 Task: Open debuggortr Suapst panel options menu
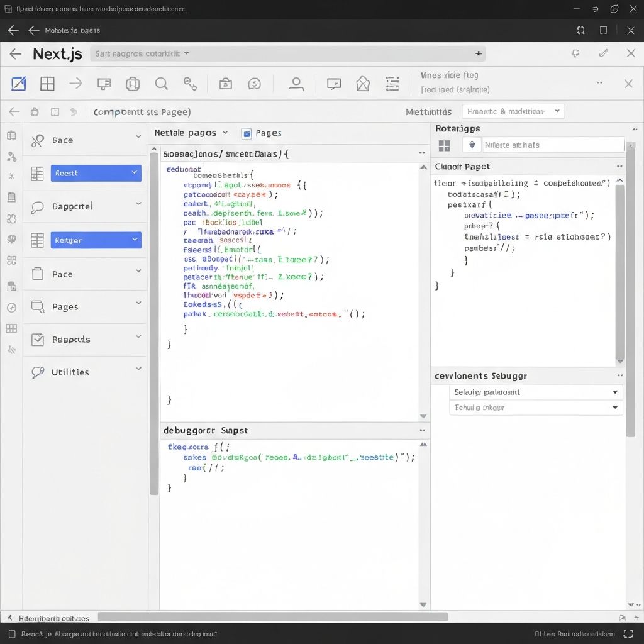(x=422, y=430)
